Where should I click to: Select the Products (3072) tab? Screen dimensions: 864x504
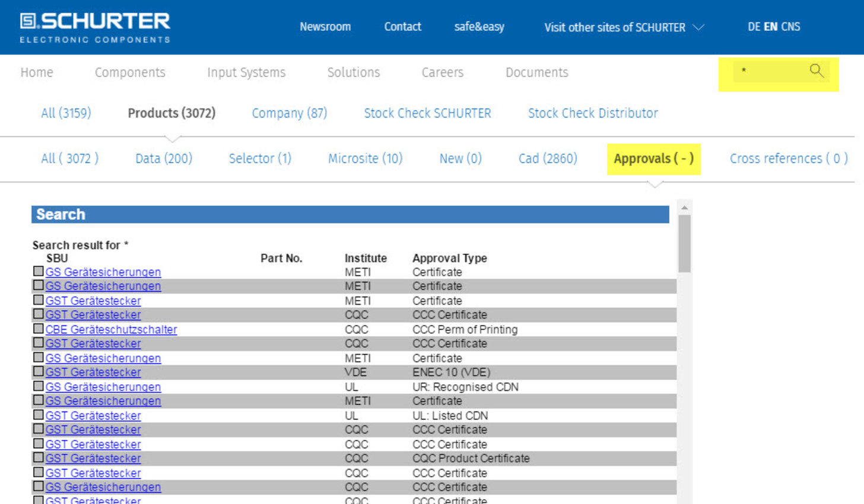(171, 113)
